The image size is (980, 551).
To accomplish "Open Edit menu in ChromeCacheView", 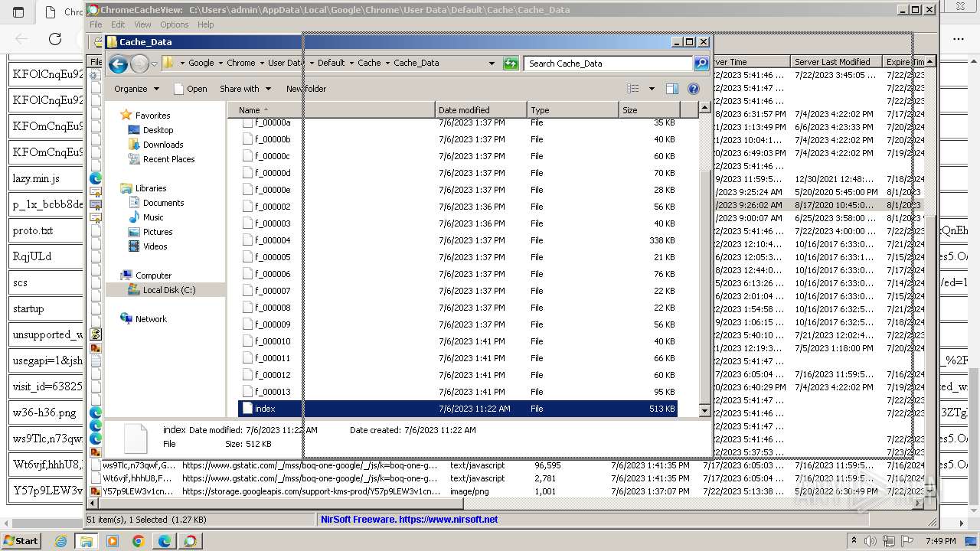I will point(118,24).
